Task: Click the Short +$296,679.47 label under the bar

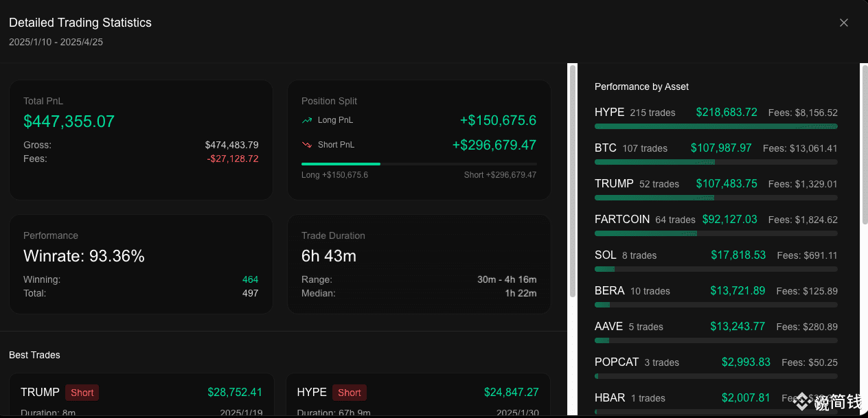Action: (500, 175)
